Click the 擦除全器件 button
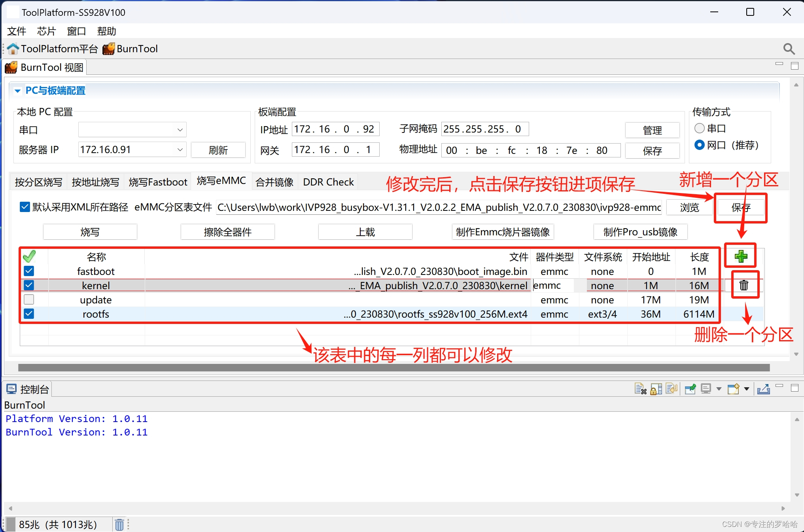The height and width of the screenshot is (532, 804). (x=228, y=232)
